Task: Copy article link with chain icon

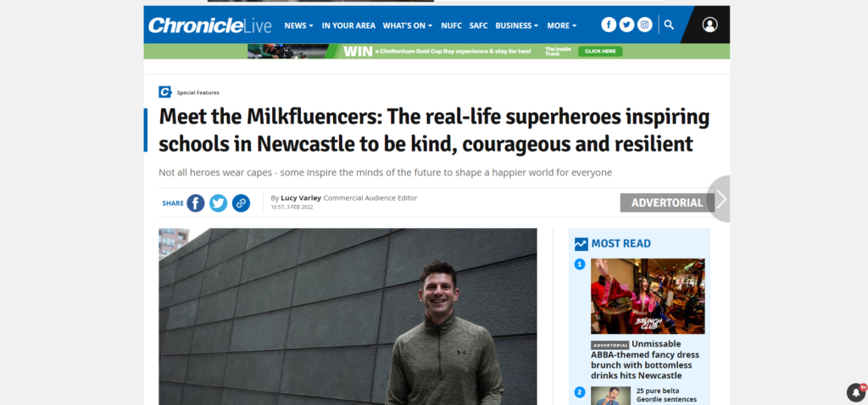Action: 241,203
